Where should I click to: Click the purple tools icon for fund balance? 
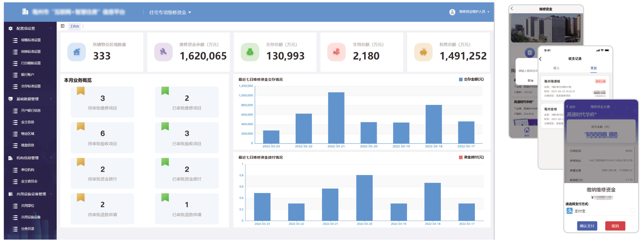point(163,52)
